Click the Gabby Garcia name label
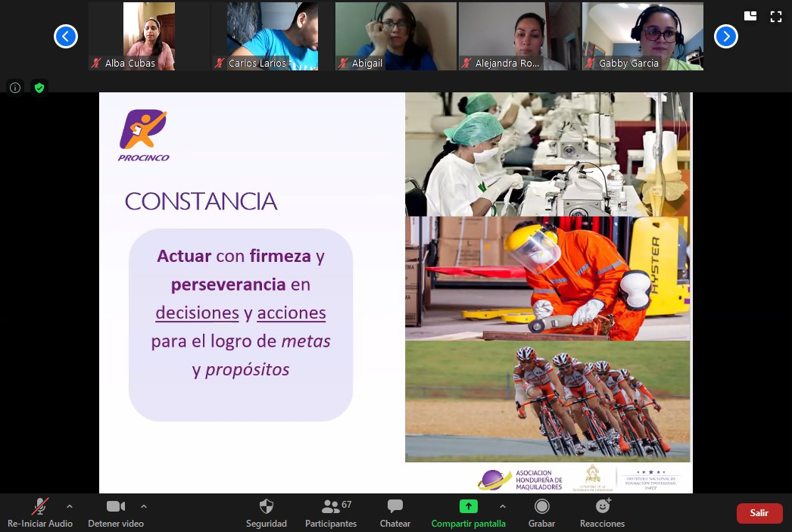 click(628, 63)
